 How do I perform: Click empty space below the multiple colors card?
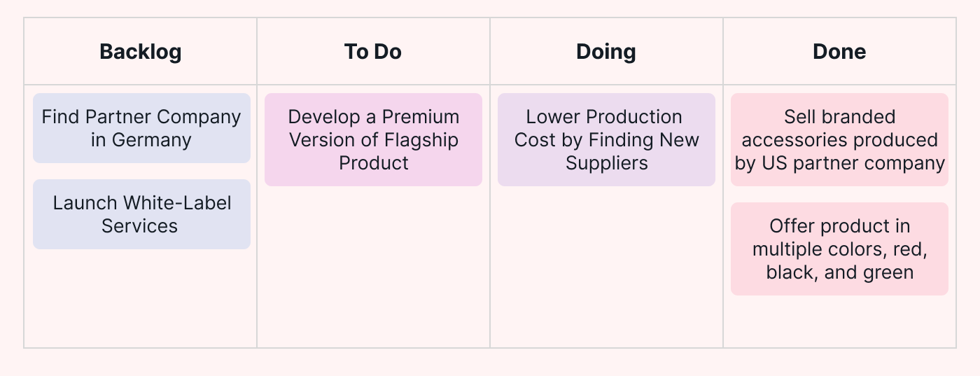(839, 321)
